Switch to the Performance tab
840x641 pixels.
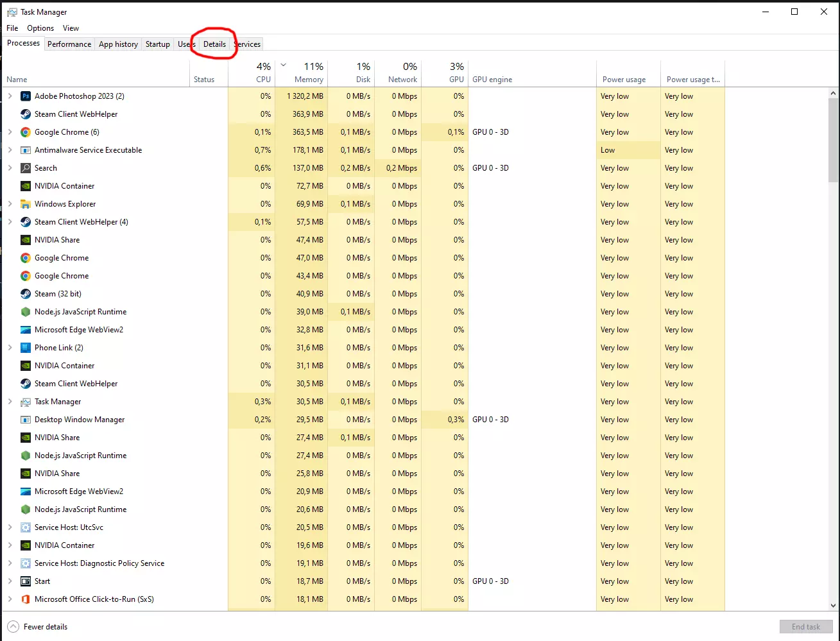tap(69, 44)
